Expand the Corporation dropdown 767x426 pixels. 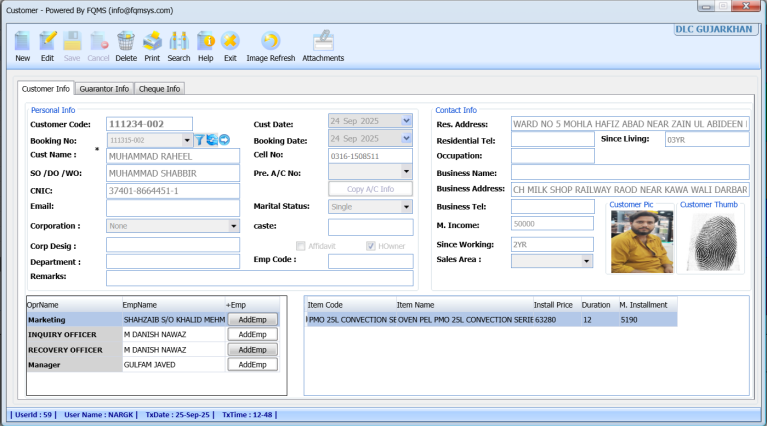click(x=234, y=226)
